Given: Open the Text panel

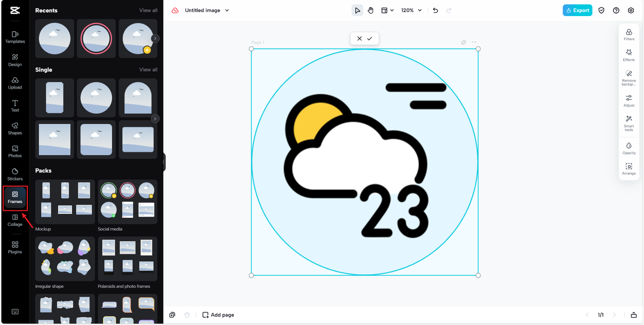Looking at the screenshot, I should (x=15, y=106).
